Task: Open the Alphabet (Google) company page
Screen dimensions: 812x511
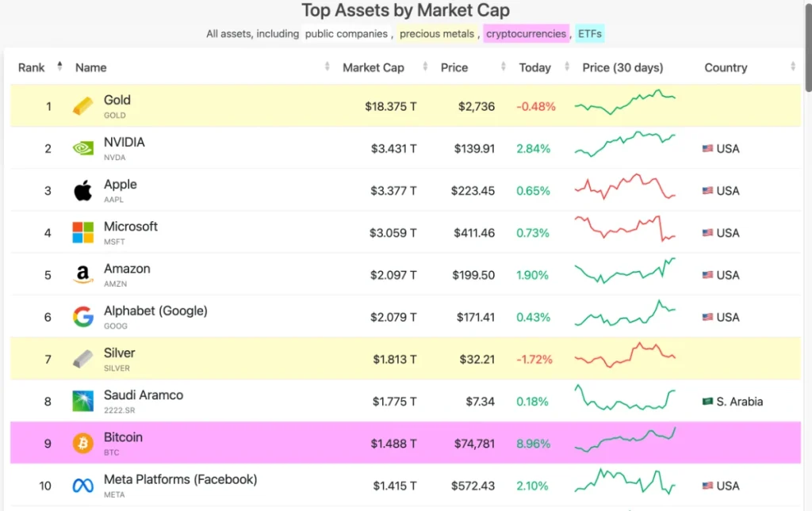Action: point(155,311)
